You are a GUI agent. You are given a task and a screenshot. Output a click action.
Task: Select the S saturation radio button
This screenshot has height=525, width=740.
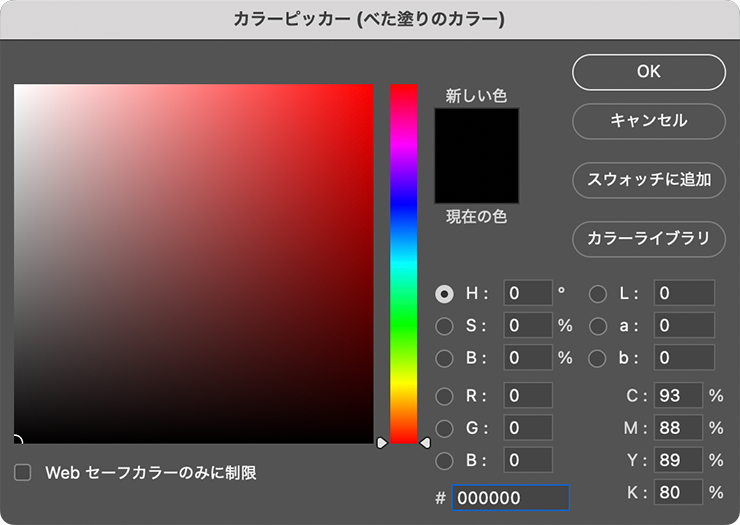[445, 326]
